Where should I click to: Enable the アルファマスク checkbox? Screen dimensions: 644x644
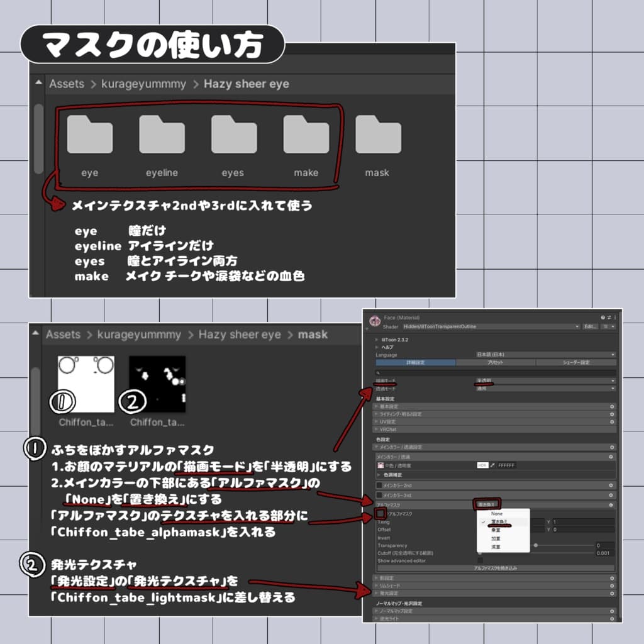[380, 514]
